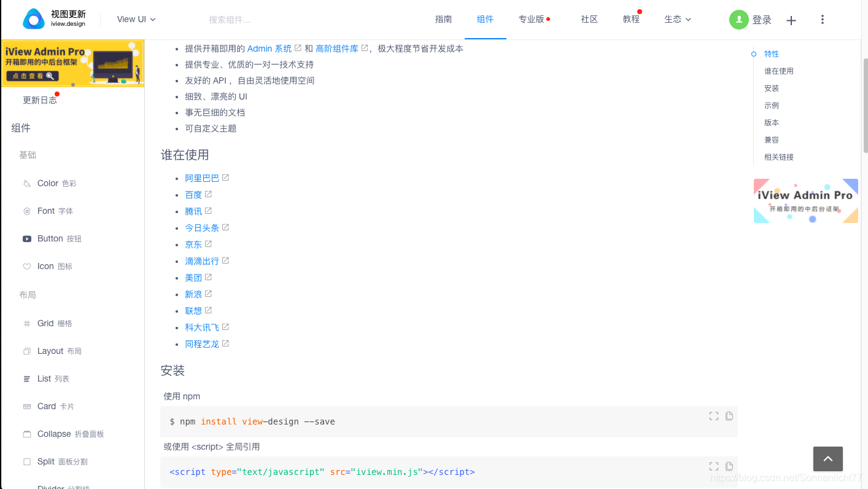Jump to 谁在使用 anchor

(779, 71)
